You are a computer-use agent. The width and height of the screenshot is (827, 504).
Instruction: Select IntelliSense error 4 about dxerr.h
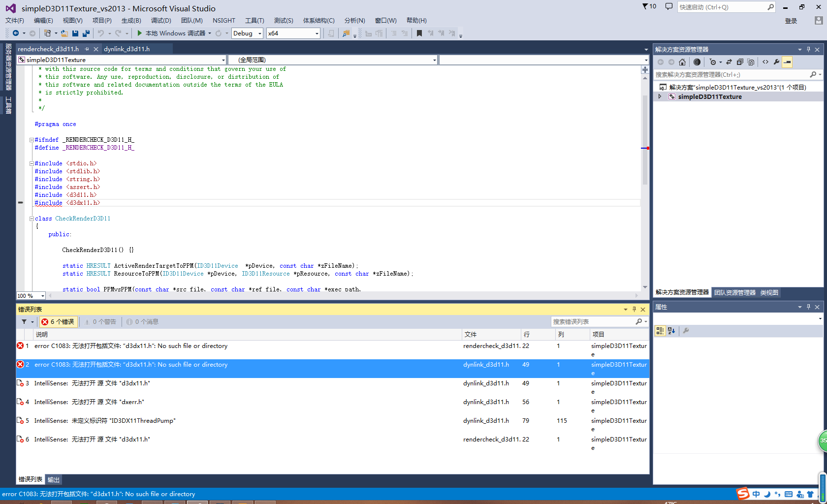333,406
